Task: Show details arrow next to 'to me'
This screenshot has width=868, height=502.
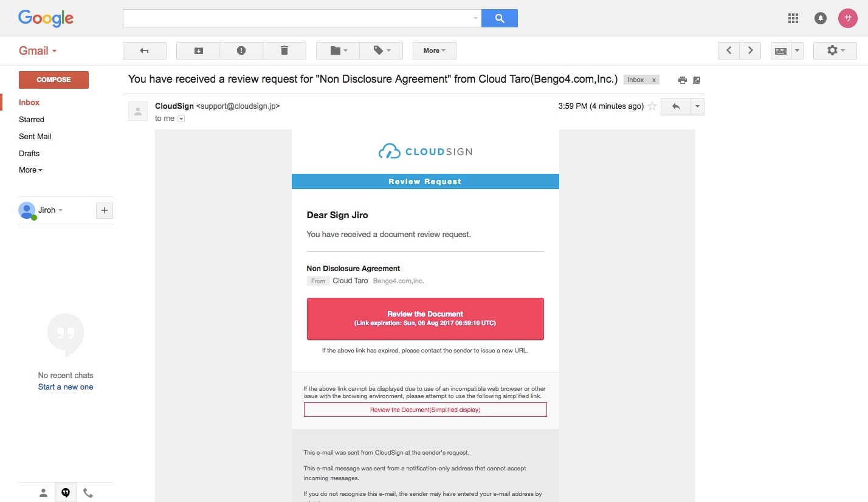Action: tap(181, 119)
